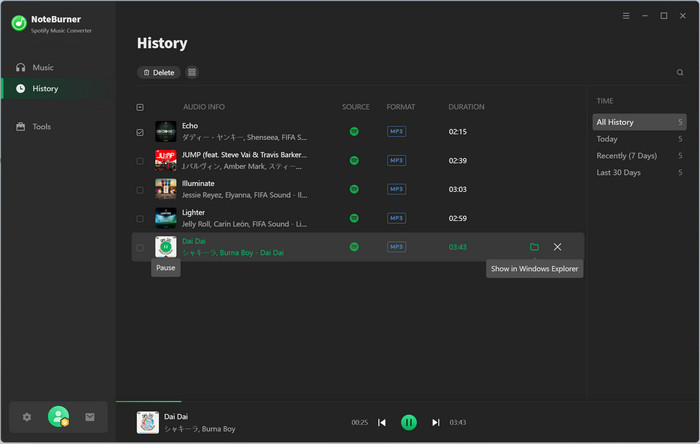Open the user account avatar

tap(58, 417)
